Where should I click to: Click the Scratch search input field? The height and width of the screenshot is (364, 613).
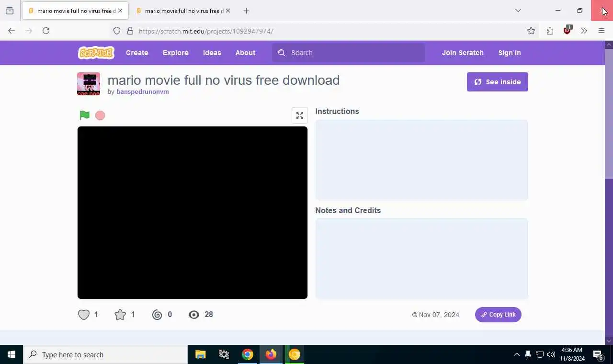pyautogui.click(x=349, y=53)
